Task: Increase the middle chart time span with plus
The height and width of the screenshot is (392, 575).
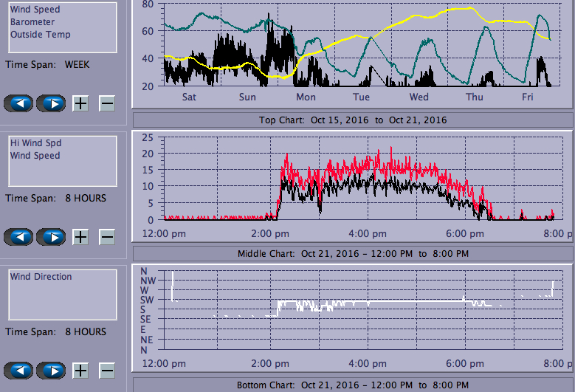Action: tap(80, 237)
